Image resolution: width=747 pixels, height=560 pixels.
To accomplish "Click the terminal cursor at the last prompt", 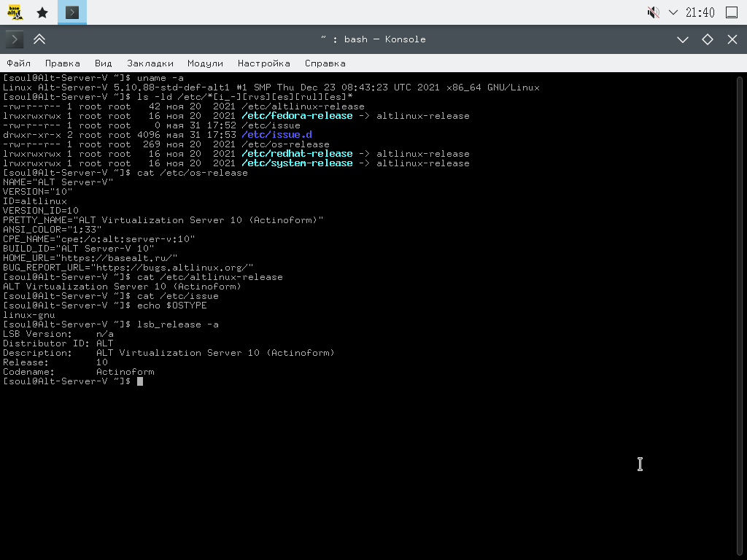I will (x=140, y=381).
